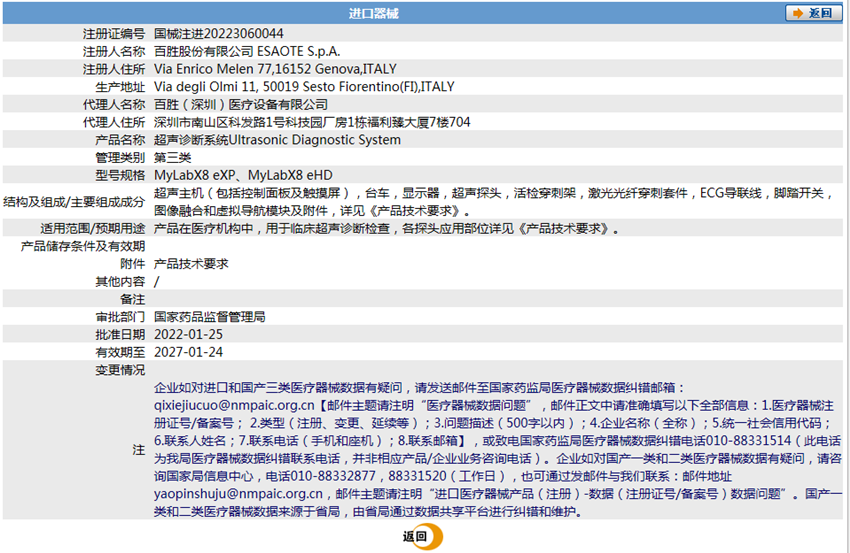The width and height of the screenshot is (850, 553).
Task: Click the 结构及组成/主要组成成分 label
Action: point(74,202)
